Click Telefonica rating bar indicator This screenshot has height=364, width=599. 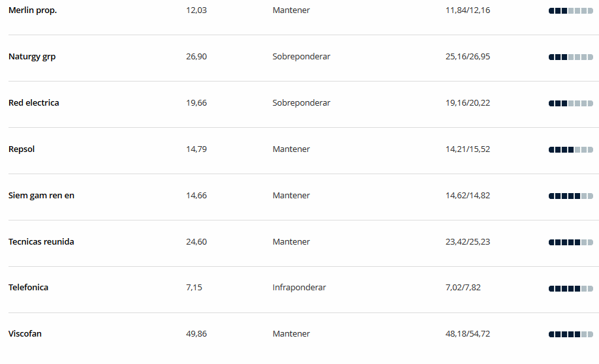571,288
